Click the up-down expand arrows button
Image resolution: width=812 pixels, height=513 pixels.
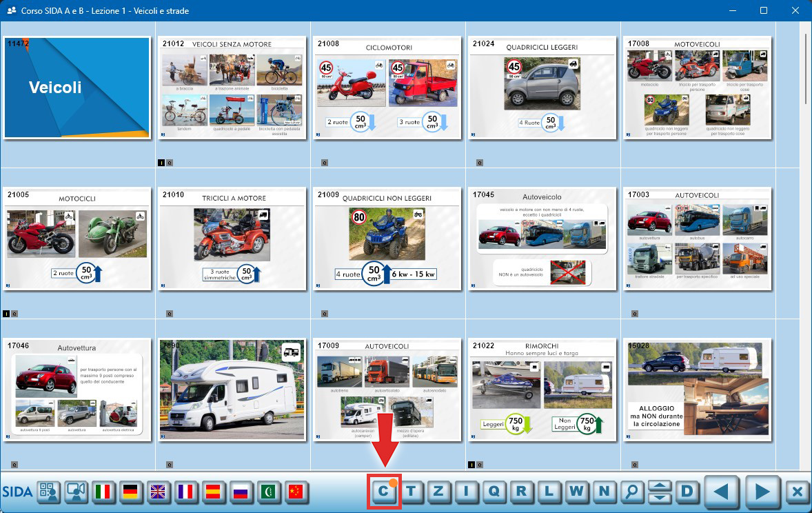(660, 492)
